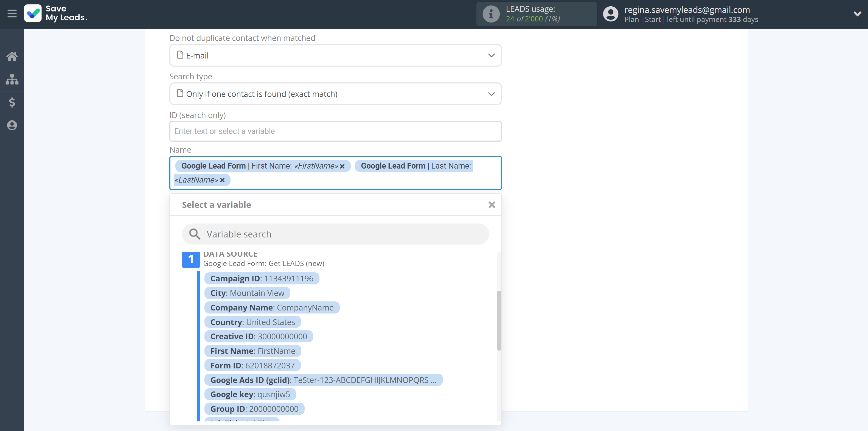Image resolution: width=868 pixels, height=431 pixels.
Task: Select the Google key variable
Action: point(250,394)
